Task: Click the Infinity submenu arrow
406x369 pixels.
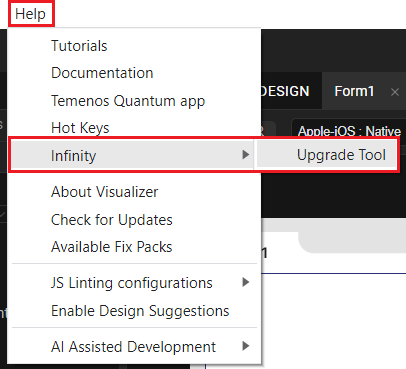Action: point(246,155)
